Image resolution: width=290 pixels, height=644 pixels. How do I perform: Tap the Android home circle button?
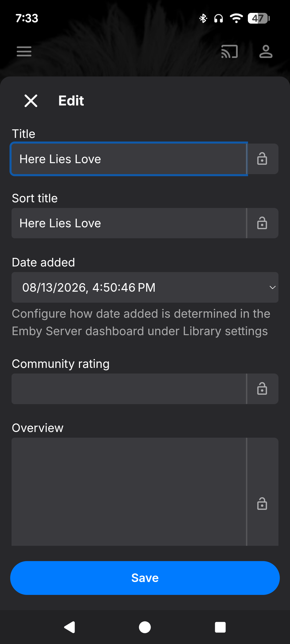click(x=145, y=627)
